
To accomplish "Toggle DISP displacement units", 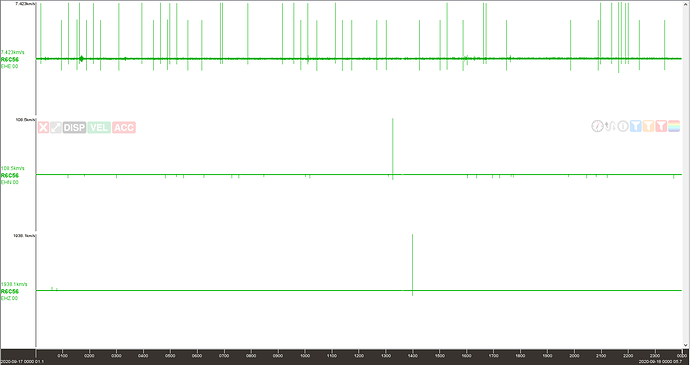I will pyautogui.click(x=74, y=128).
